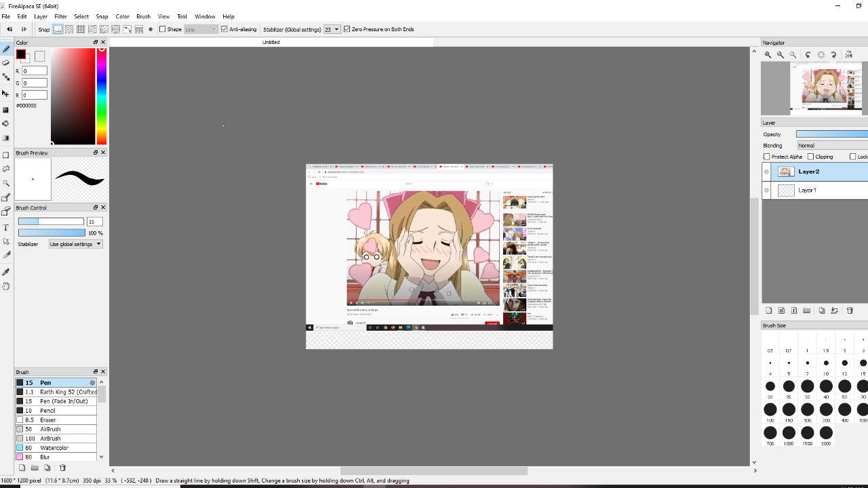Image resolution: width=868 pixels, height=488 pixels.
Task: Open the Layer menu
Action: point(41,16)
